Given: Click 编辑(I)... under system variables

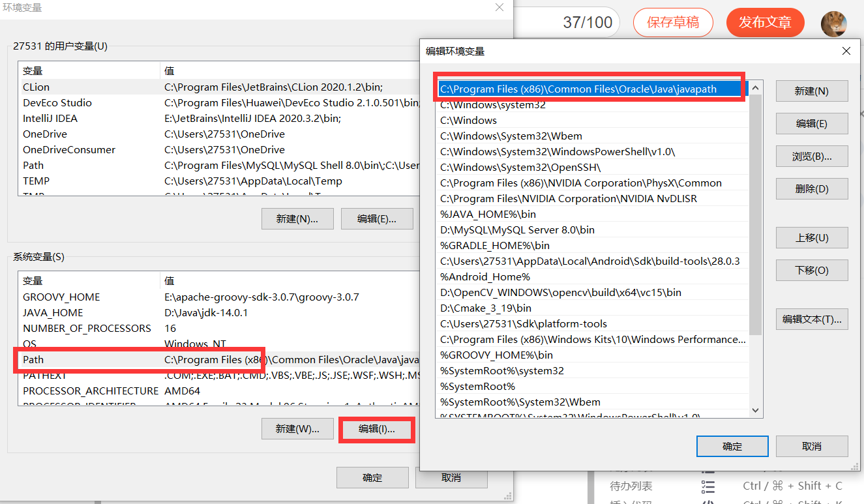Looking at the screenshot, I should (376, 429).
